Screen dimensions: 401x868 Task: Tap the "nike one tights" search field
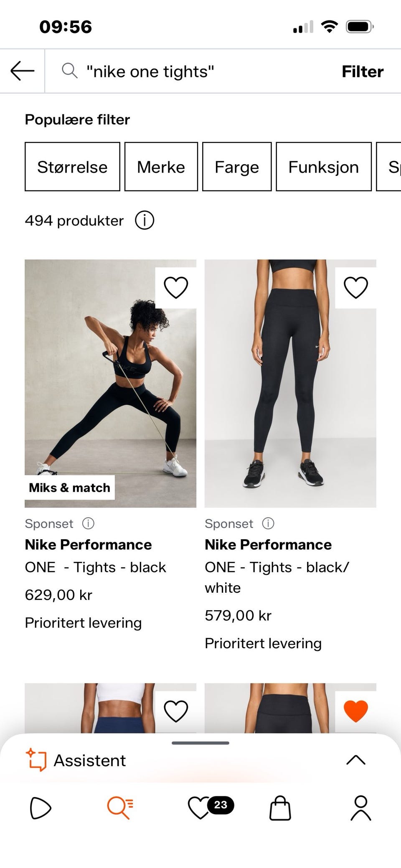[x=188, y=71]
